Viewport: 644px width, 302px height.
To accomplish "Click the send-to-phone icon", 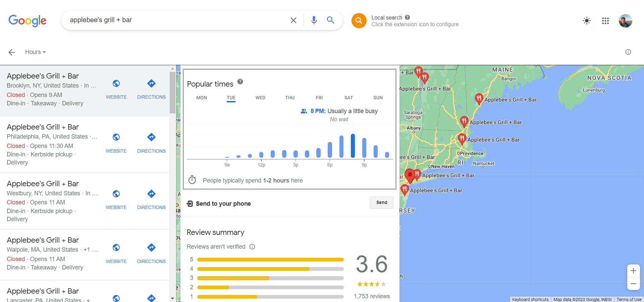I will coord(190,203).
